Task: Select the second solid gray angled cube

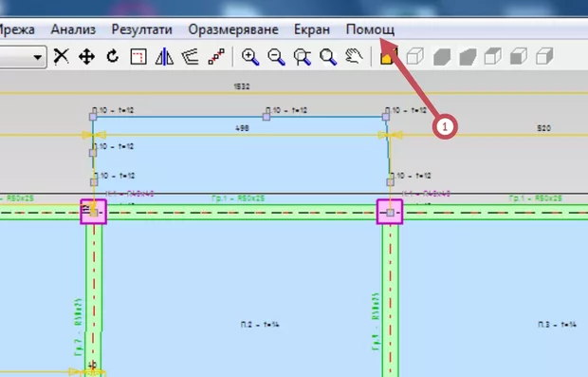Action: (x=468, y=57)
